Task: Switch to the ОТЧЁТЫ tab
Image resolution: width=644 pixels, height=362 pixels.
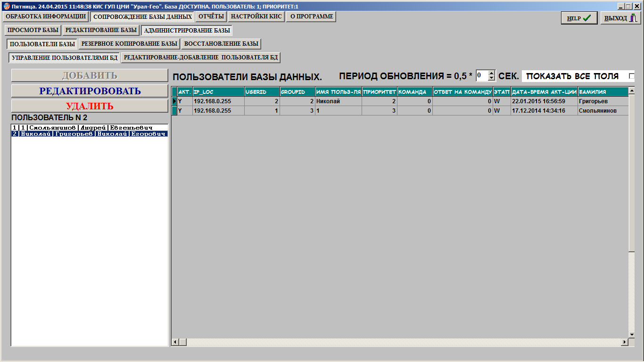Action: click(x=211, y=16)
